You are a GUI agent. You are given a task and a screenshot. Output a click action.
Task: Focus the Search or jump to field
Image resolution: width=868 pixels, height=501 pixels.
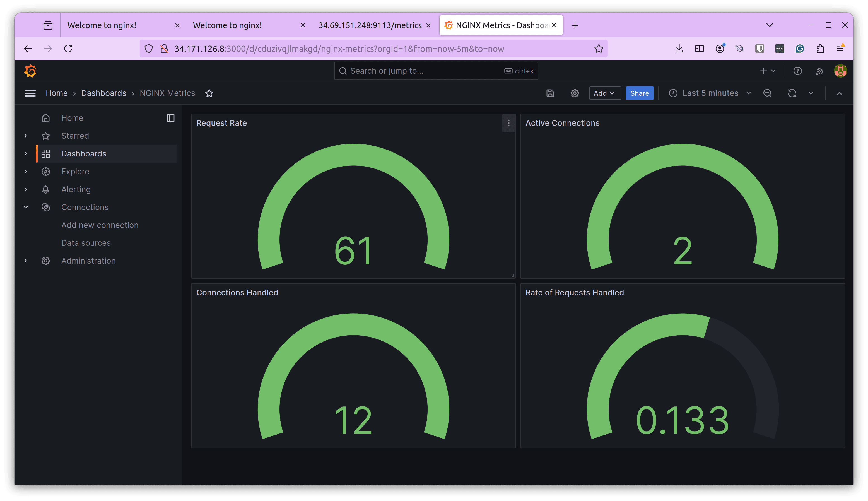(436, 71)
